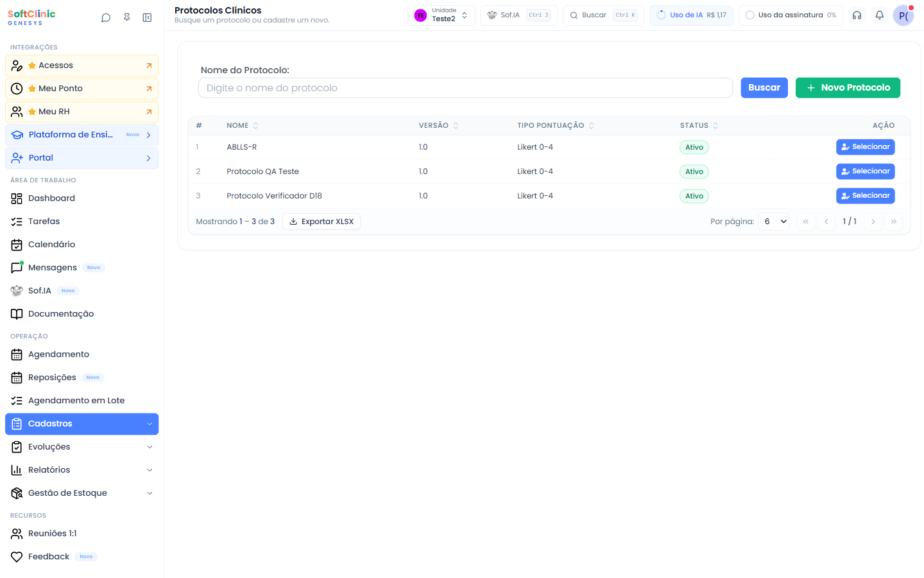Open Mensagens page
Image resolution: width=924 pixels, height=578 pixels.
[82, 268]
